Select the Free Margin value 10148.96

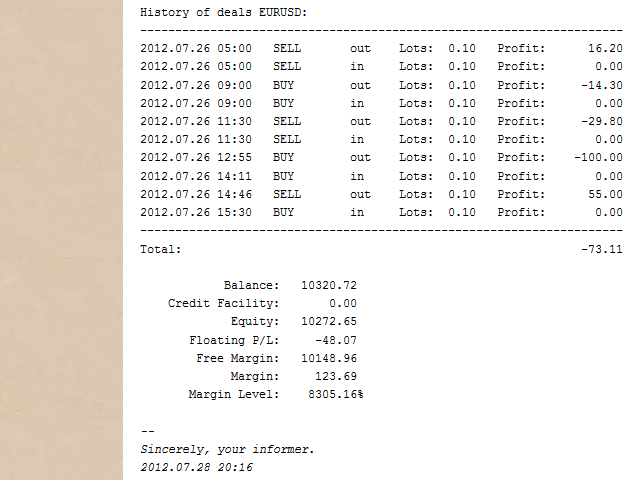pos(328,358)
